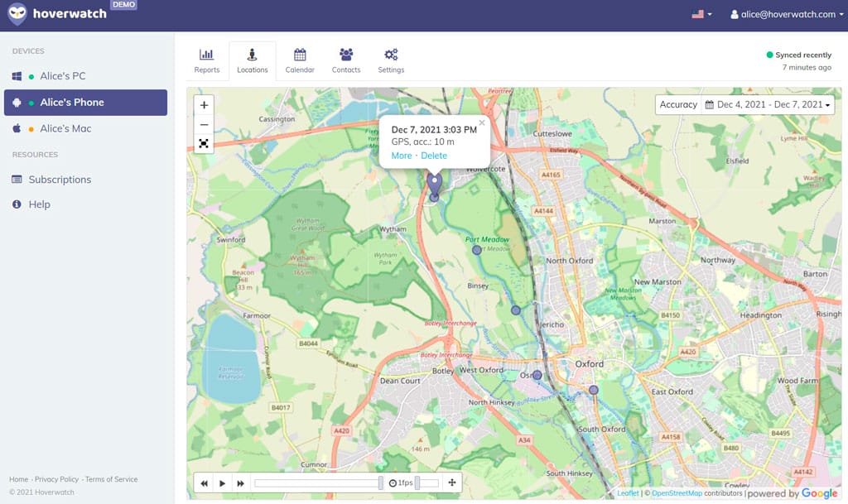Close the location popup

click(x=482, y=123)
